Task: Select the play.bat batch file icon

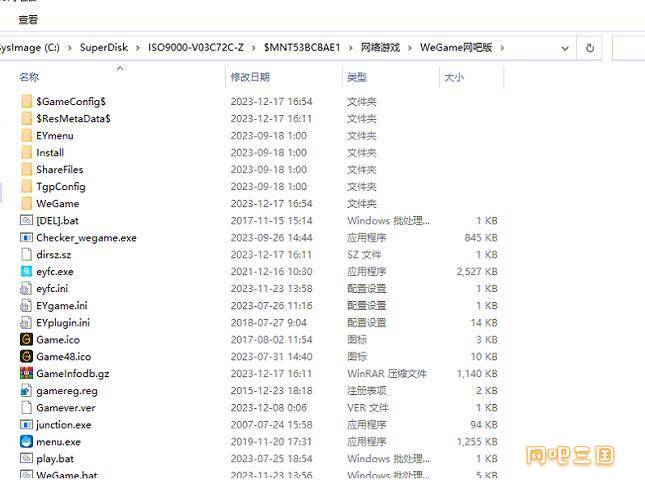Action: click(x=26, y=459)
